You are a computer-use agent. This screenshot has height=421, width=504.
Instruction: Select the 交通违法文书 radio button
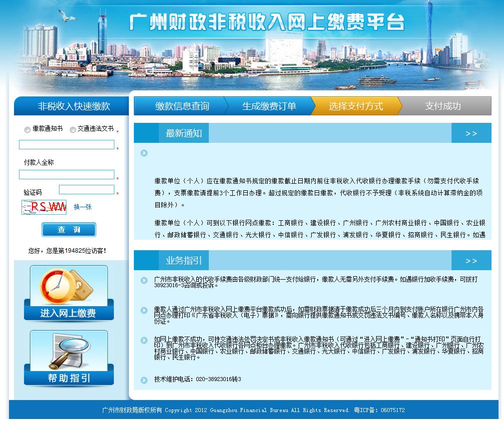(73, 130)
